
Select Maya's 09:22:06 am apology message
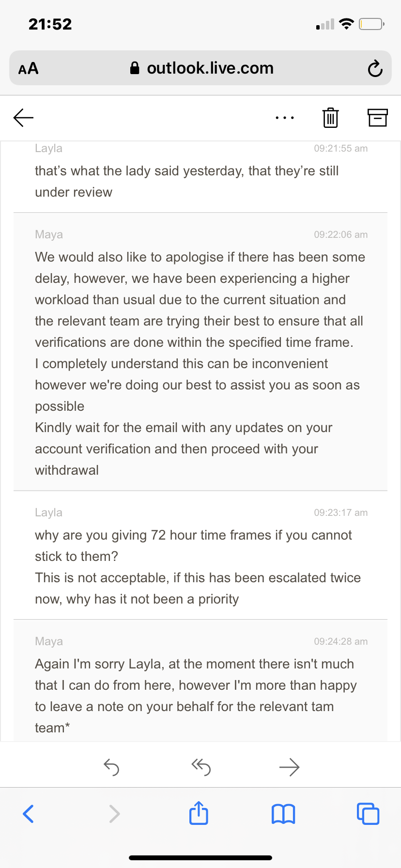[x=200, y=352]
